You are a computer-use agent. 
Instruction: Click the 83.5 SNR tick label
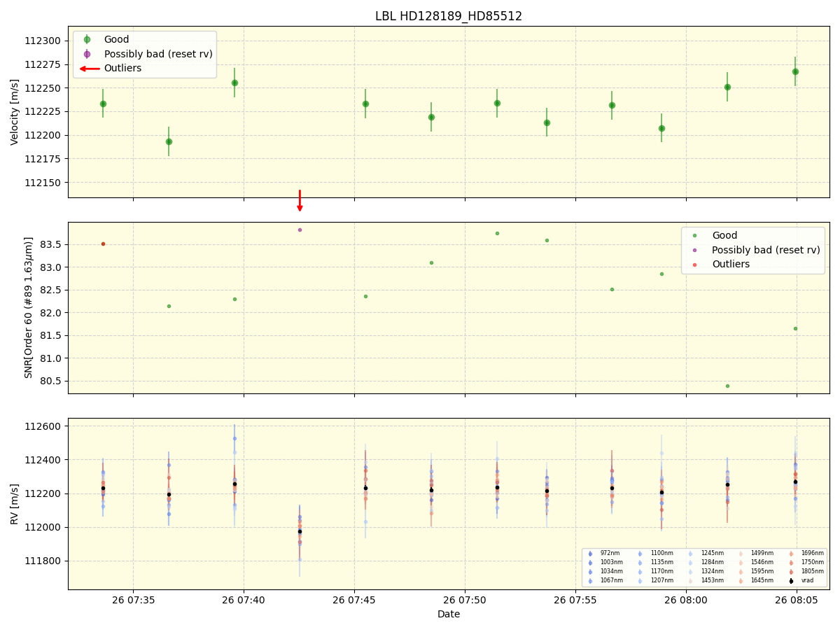coord(49,245)
